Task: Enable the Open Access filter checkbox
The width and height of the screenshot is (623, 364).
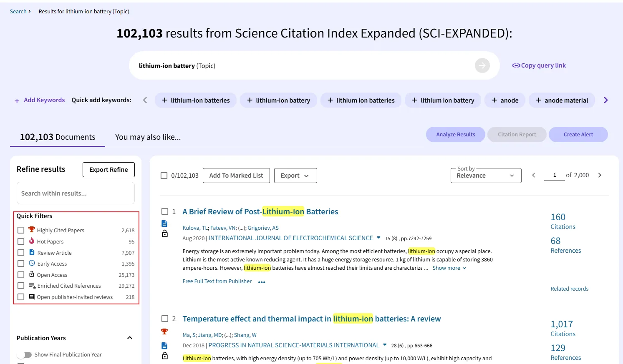Action: pos(21,275)
